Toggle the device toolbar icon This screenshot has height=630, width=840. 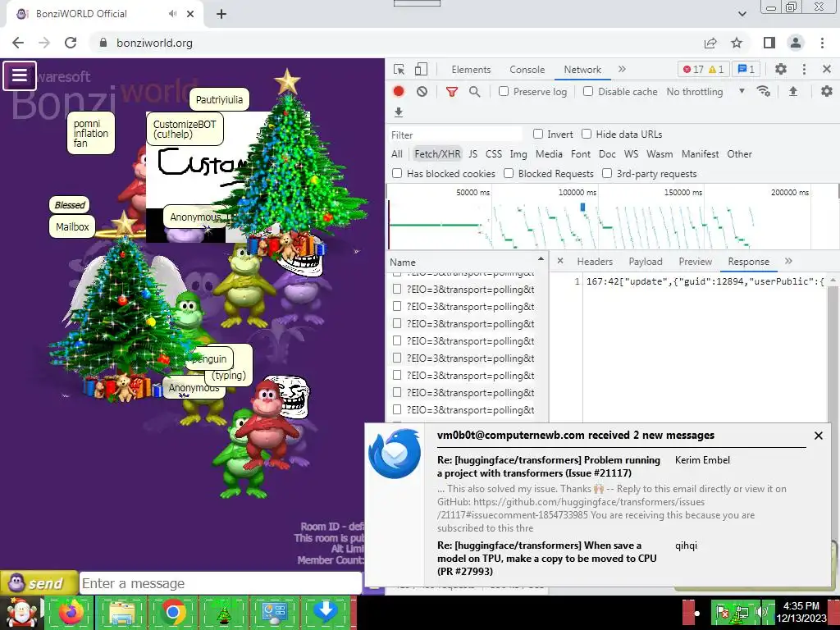[421, 70]
